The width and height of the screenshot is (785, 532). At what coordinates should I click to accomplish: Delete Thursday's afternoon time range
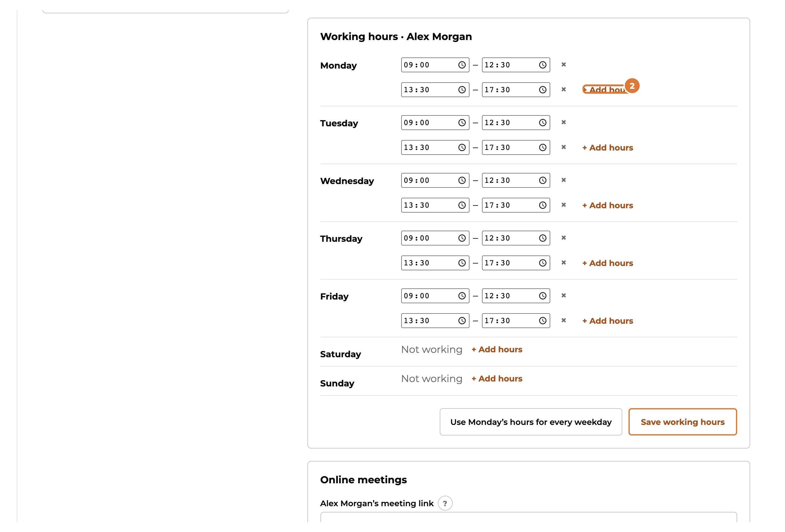point(563,263)
